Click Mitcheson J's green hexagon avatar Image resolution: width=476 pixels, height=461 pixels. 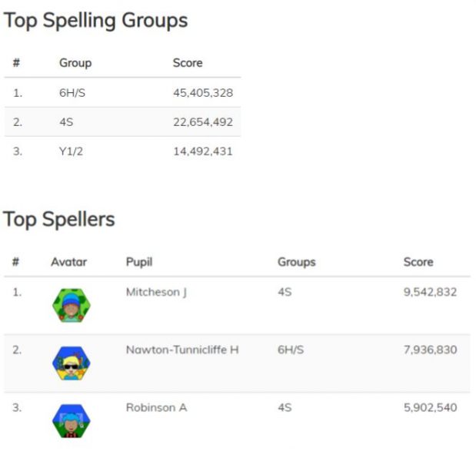[72, 305]
